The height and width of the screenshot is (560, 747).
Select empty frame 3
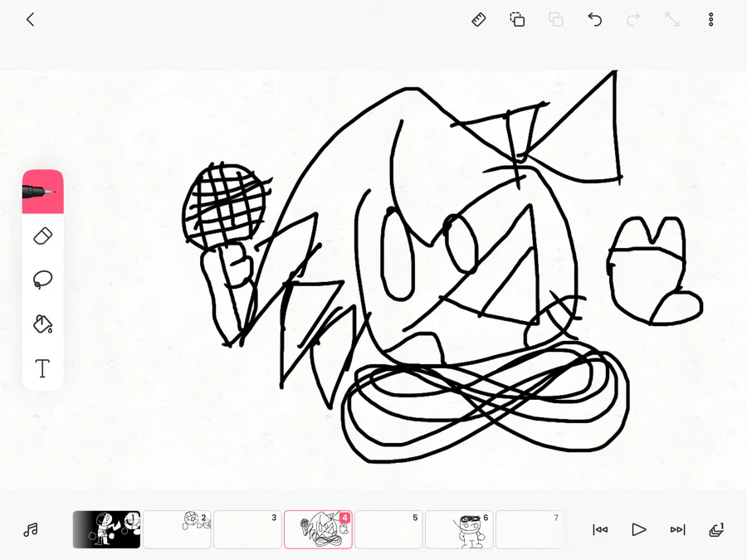[247, 529]
